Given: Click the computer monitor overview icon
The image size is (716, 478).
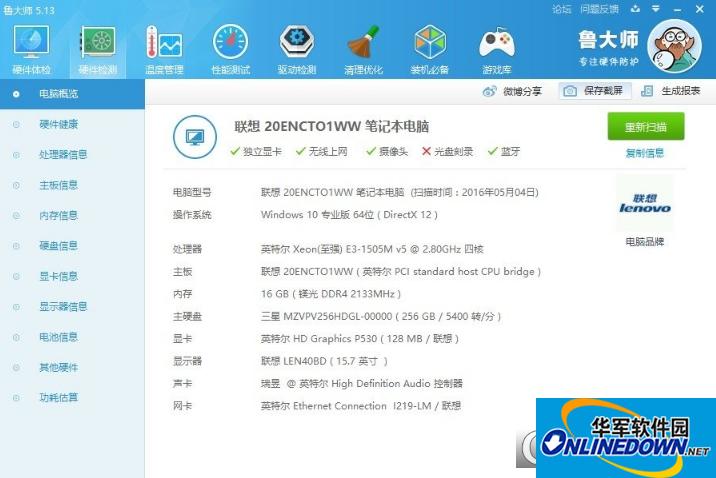Looking at the screenshot, I should click(195, 137).
